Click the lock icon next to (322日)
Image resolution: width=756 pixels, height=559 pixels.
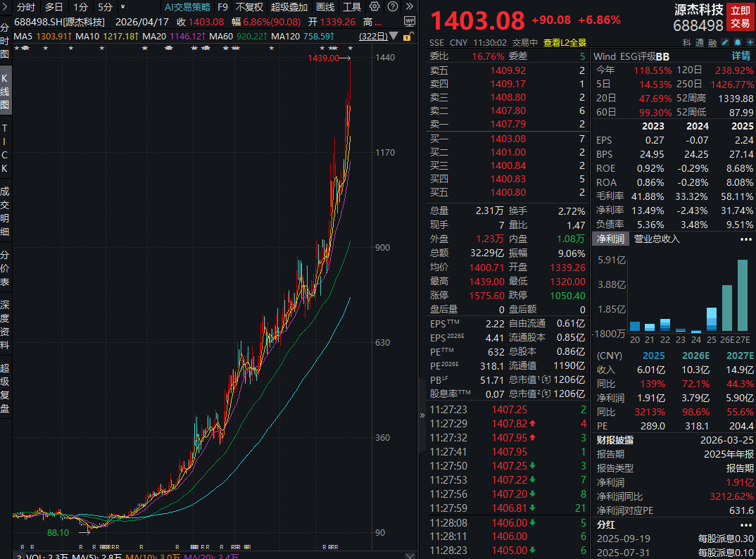click(408, 37)
